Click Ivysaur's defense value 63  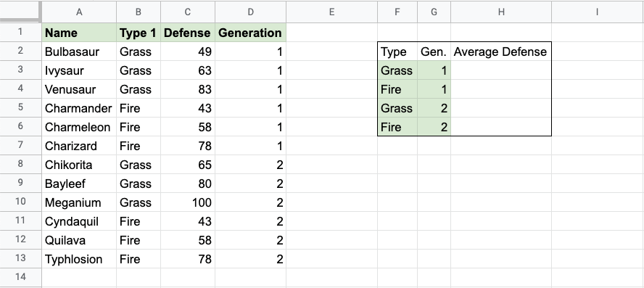[x=188, y=70]
